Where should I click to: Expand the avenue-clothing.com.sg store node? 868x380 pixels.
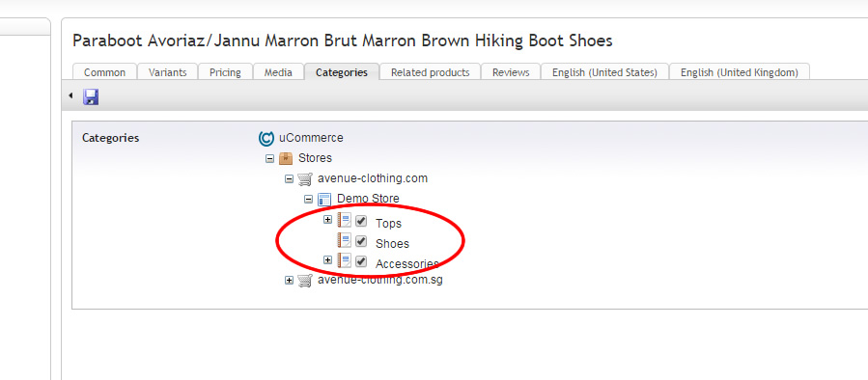tap(289, 281)
